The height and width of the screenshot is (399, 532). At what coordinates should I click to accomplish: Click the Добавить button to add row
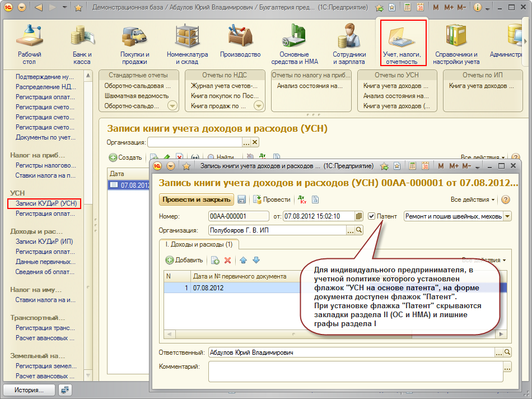coord(184,260)
